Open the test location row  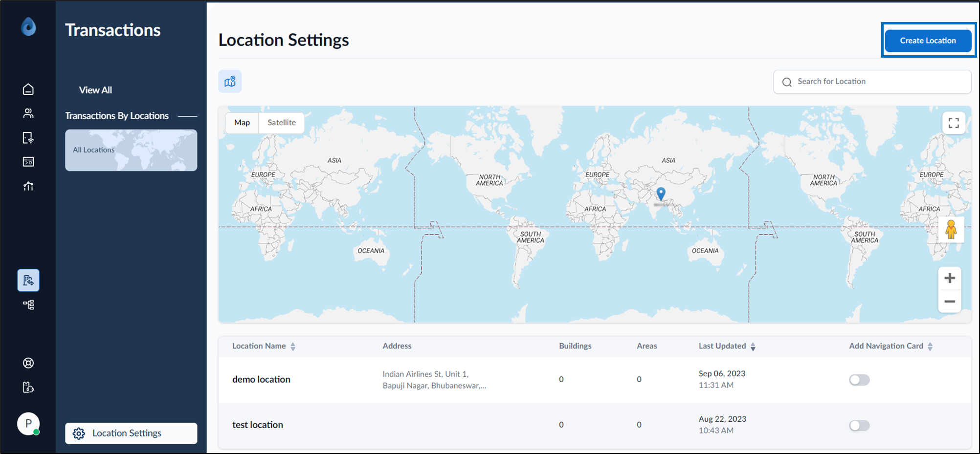(595, 425)
